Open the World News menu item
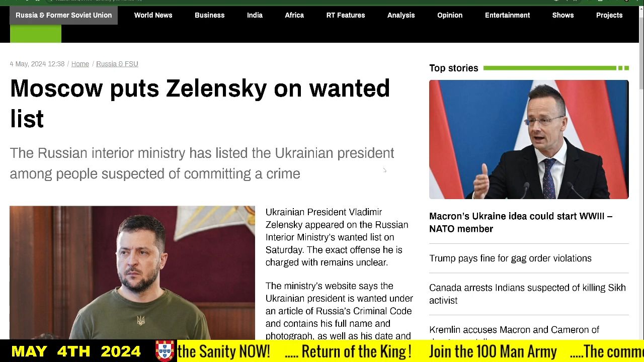This screenshot has height=362, width=644. (x=153, y=15)
